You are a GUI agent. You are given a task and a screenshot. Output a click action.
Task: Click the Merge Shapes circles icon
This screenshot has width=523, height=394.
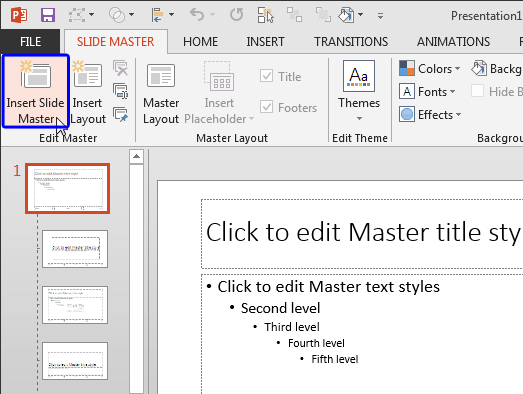[x=117, y=15]
